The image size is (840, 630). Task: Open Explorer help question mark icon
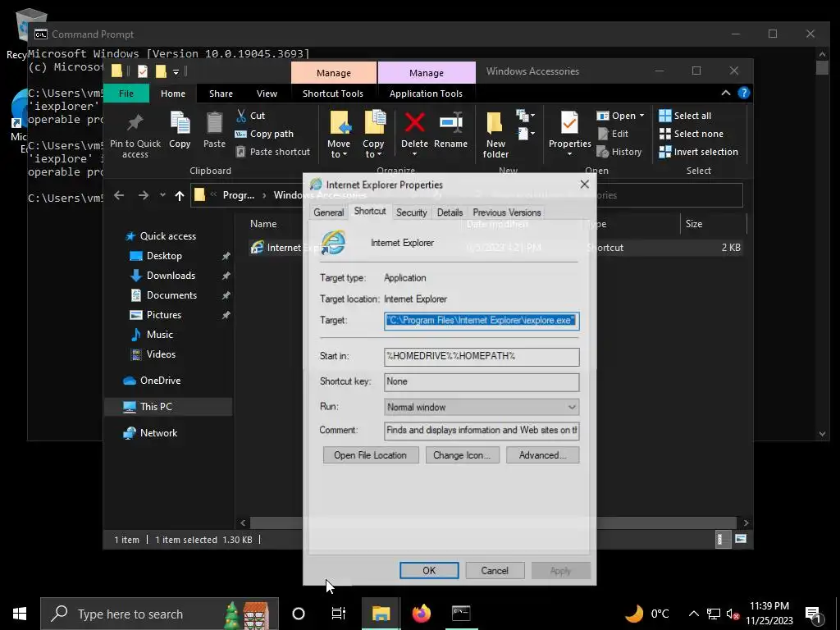click(743, 94)
